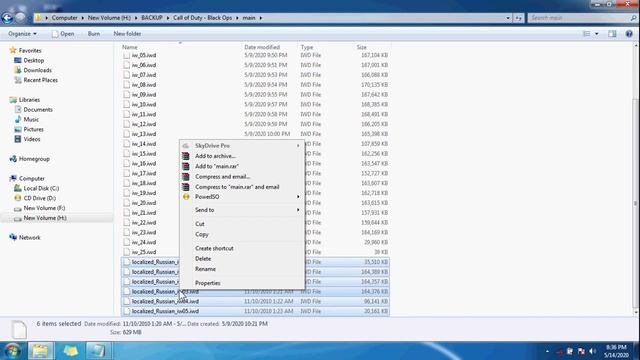Open Recent Places in navigation pane
640x360 pixels.
tap(40, 80)
